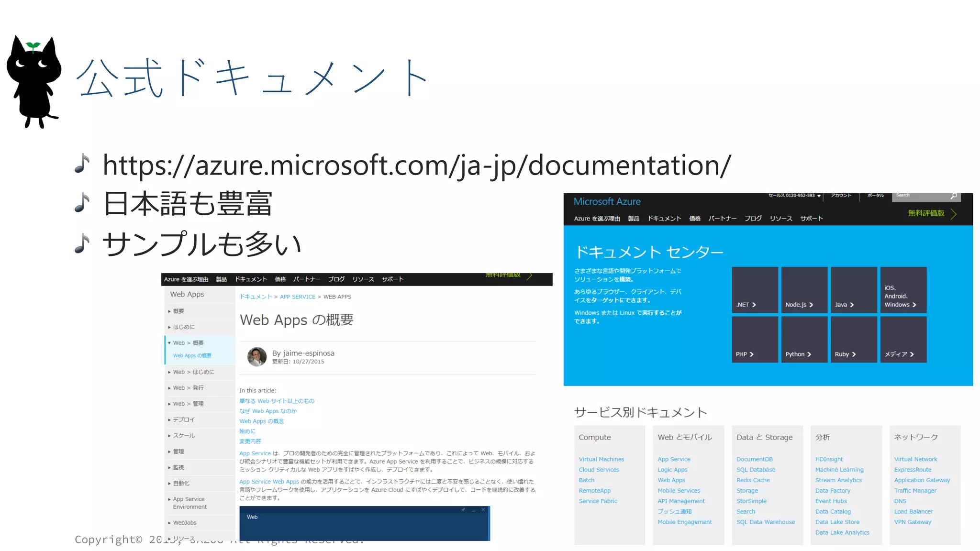Open SQL Data Warehouse link
This screenshot has width=980, height=551.
pyautogui.click(x=766, y=522)
